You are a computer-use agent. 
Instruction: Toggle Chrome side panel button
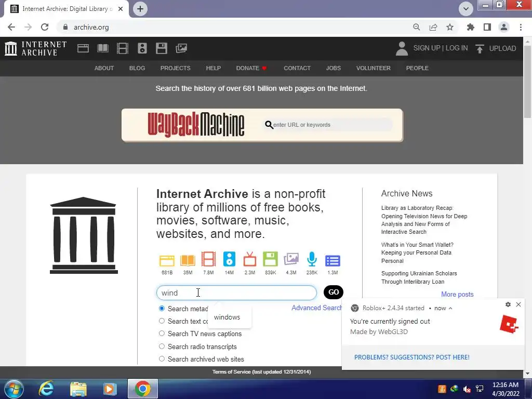(x=487, y=27)
